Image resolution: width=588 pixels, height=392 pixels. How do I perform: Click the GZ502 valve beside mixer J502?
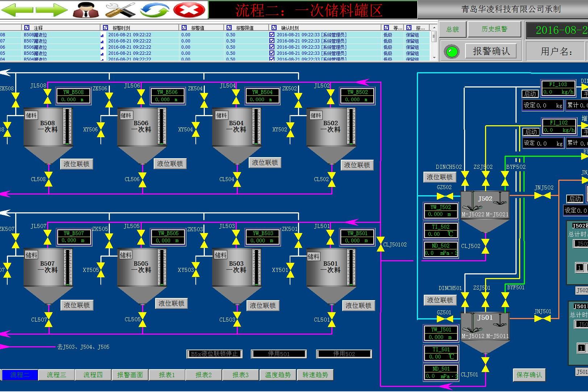[x=444, y=196]
